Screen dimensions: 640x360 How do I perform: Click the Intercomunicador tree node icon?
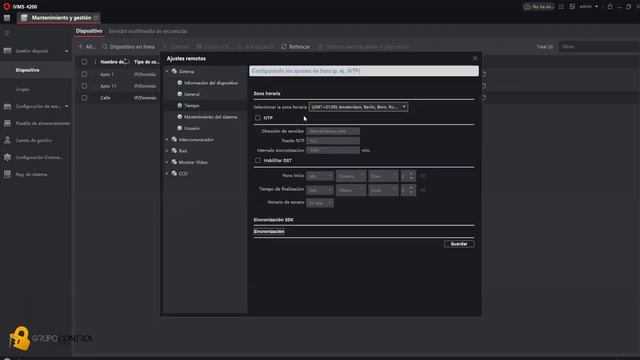click(x=174, y=140)
